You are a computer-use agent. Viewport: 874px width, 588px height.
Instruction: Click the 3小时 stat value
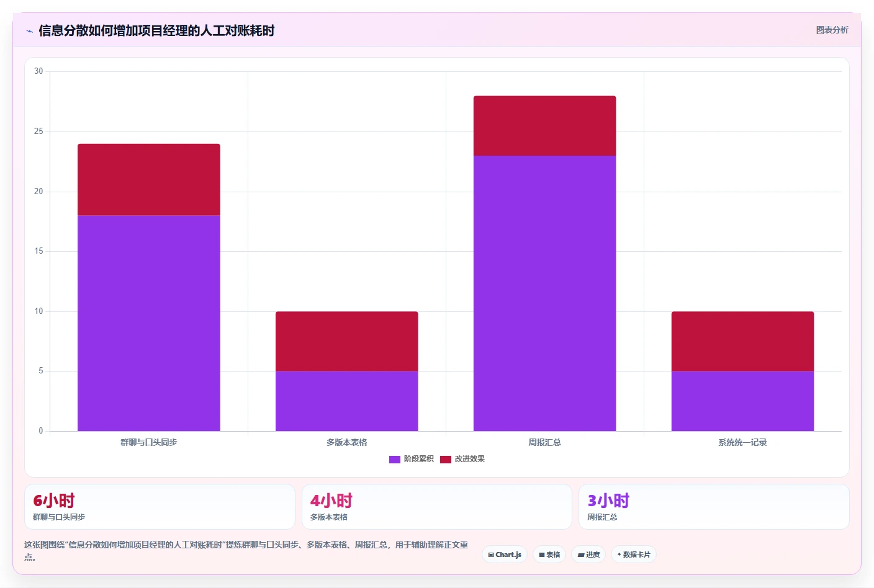[608, 501]
